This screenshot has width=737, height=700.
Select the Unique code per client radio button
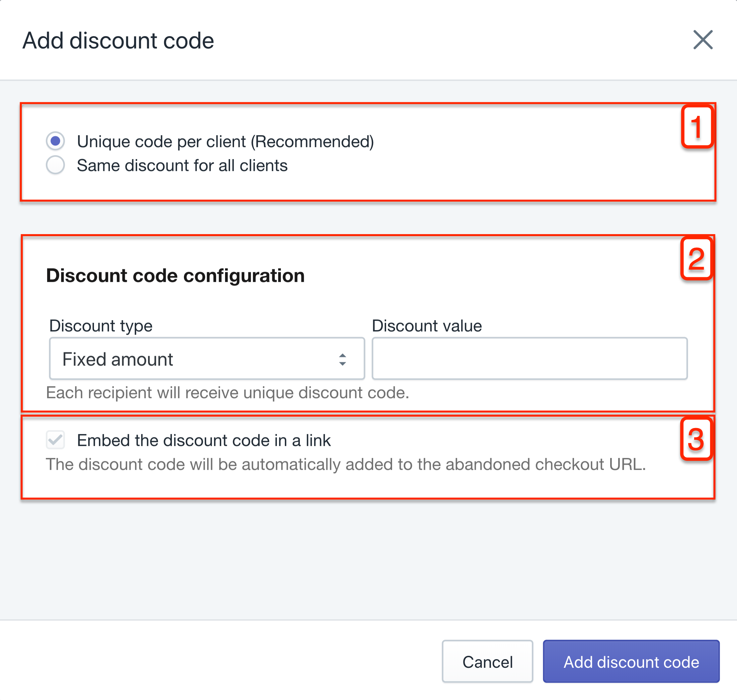click(x=55, y=141)
